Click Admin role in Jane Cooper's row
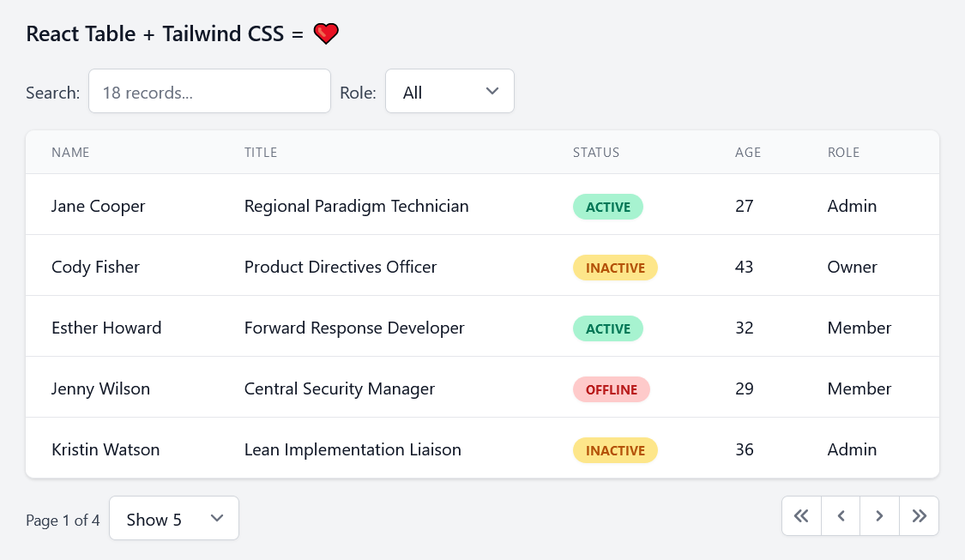Screen dimensions: 965x560 (852, 206)
